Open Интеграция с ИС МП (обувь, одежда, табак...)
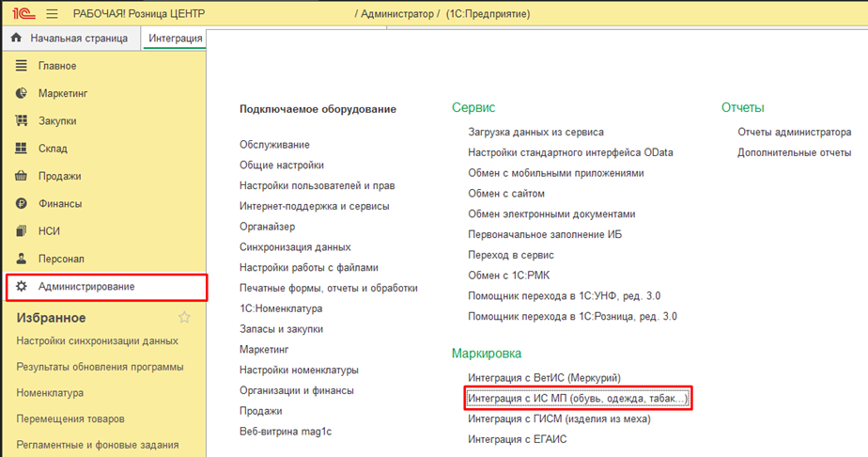The image size is (868, 457). (578, 399)
